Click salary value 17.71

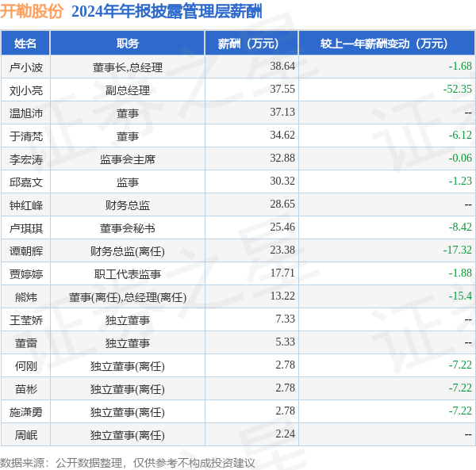(282, 273)
